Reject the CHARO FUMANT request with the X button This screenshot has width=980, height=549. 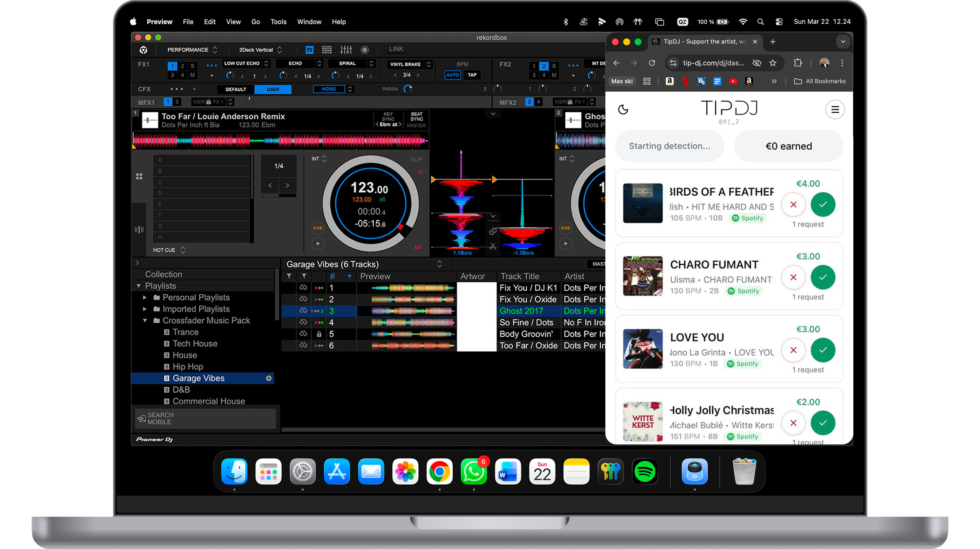click(x=793, y=277)
